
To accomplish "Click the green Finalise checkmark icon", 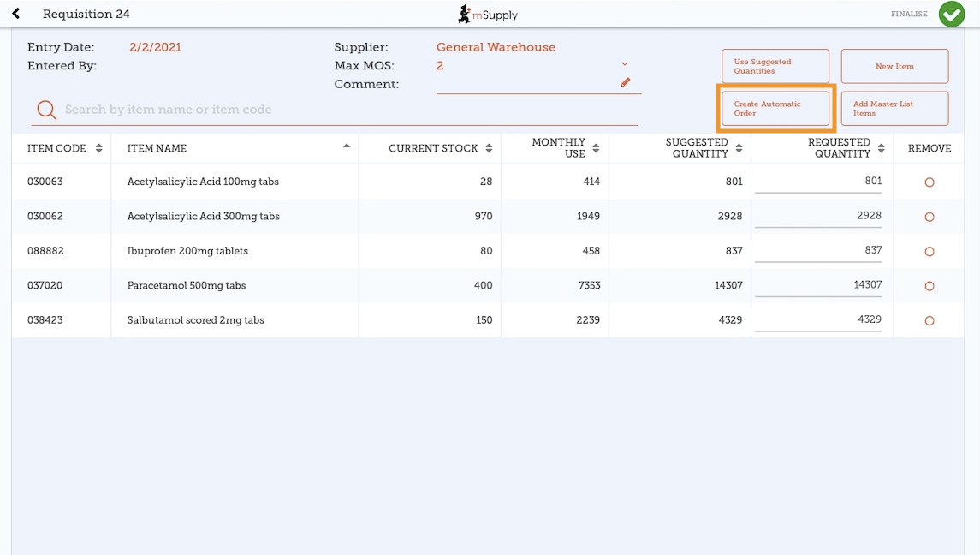I will click(x=951, y=14).
